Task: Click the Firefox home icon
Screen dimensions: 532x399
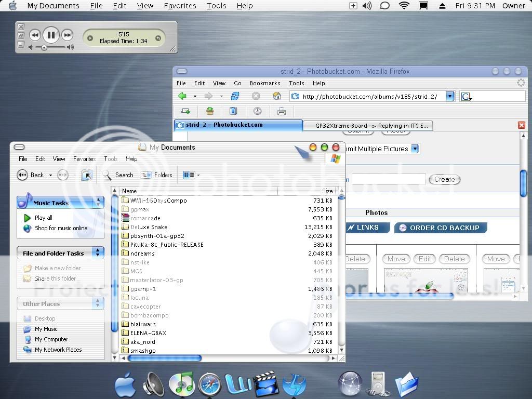Action: (277, 96)
